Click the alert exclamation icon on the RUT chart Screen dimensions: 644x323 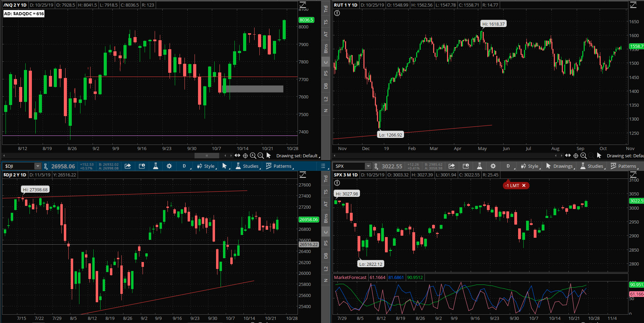[337, 13]
